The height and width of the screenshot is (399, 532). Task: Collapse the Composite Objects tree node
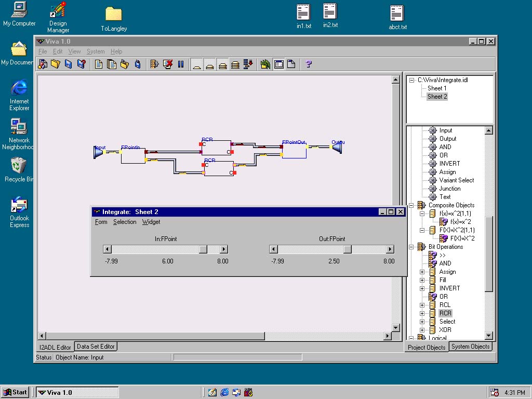coord(411,205)
